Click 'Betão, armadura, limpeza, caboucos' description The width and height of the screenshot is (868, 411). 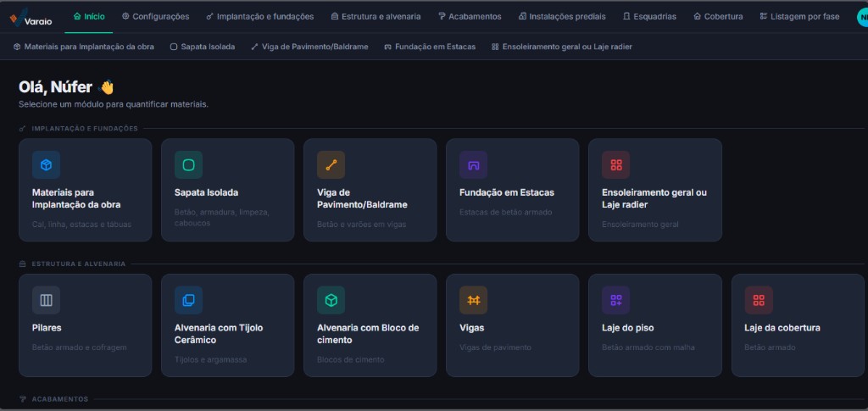[x=221, y=218]
